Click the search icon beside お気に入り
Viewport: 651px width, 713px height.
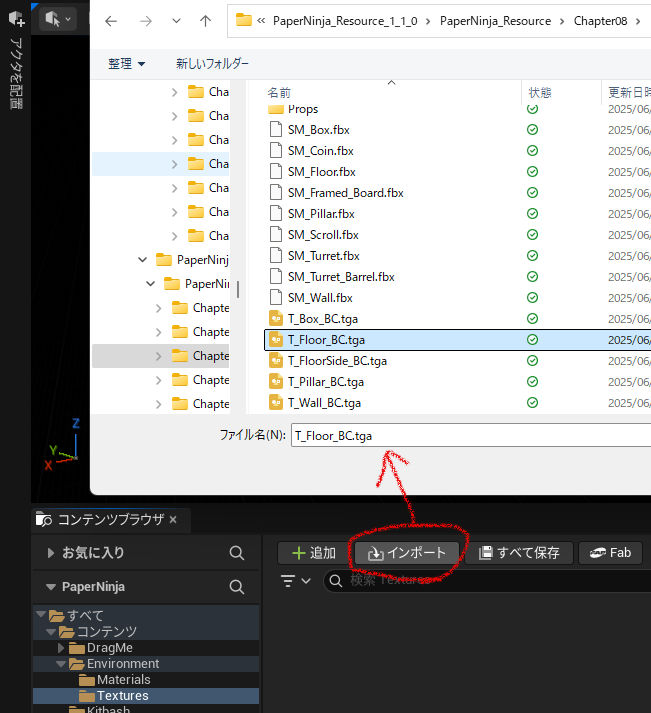point(236,553)
